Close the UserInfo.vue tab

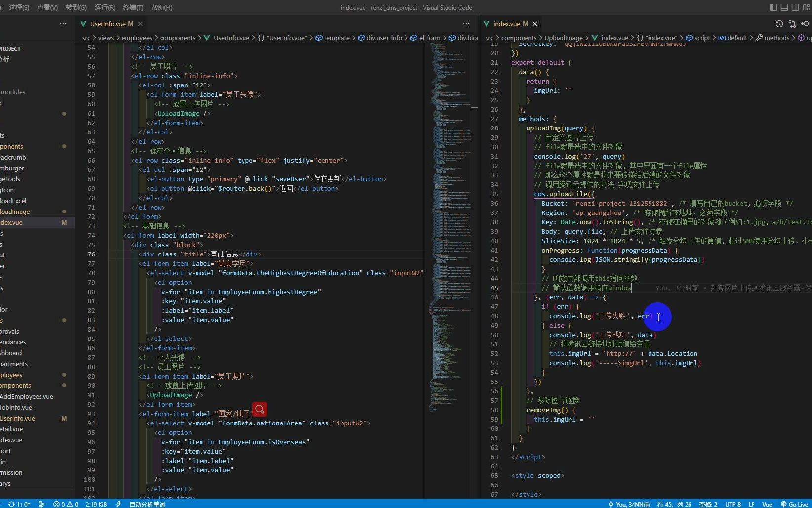(x=140, y=24)
